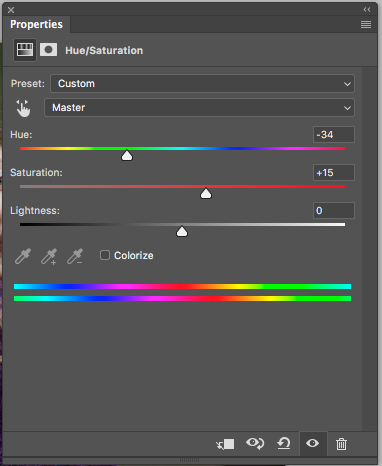The height and width of the screenshot is (466, 382).
Task: Click the Lightness value field showing 0
Action: (334, 211)
